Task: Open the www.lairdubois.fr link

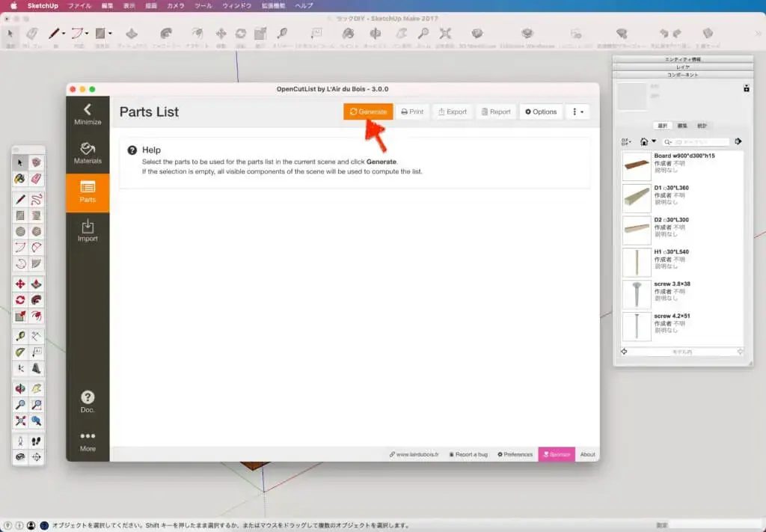Action: coord(414,454)
